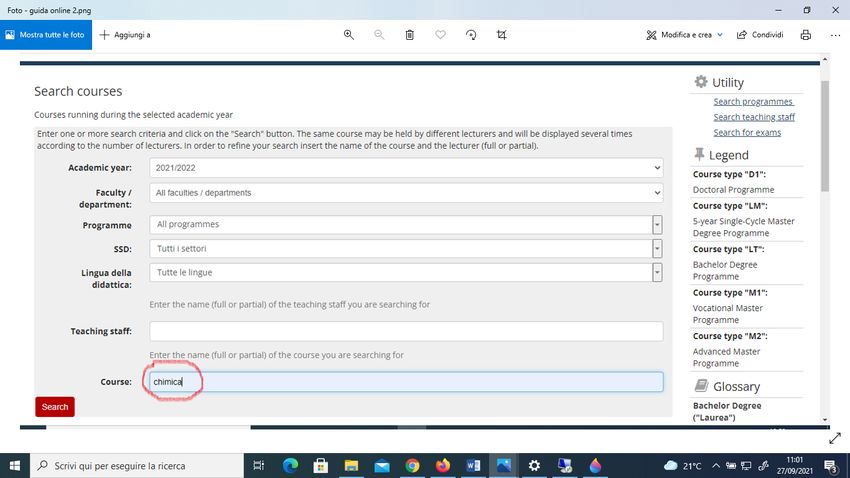Click the page vertical scrollbar
The image size is (850, 478).
(x=825, y=135)
